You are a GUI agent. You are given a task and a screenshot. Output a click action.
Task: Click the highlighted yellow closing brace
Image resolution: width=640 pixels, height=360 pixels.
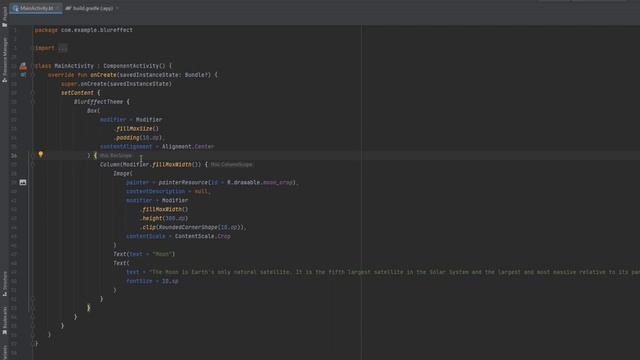(x=89, y=308)
